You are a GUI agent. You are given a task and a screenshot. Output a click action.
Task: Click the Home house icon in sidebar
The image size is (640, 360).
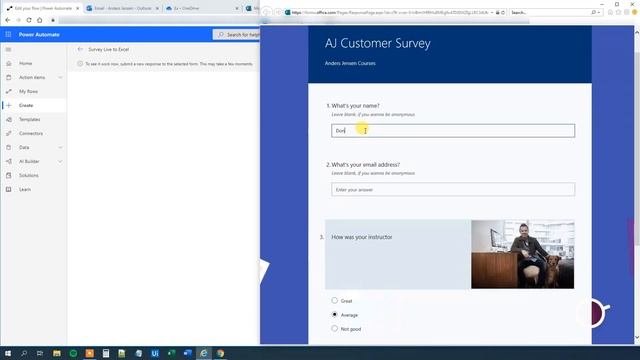point(9,63)
